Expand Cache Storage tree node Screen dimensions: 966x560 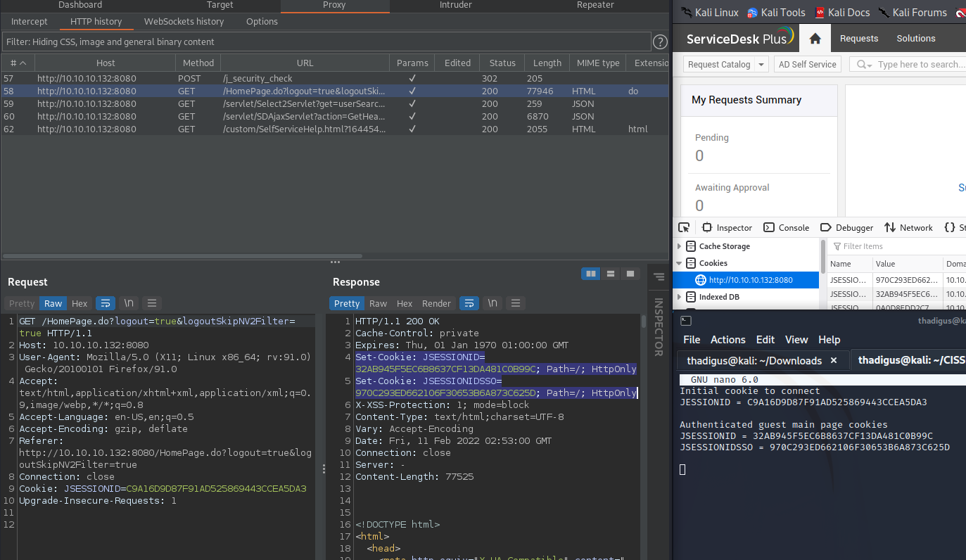[680, 246]
